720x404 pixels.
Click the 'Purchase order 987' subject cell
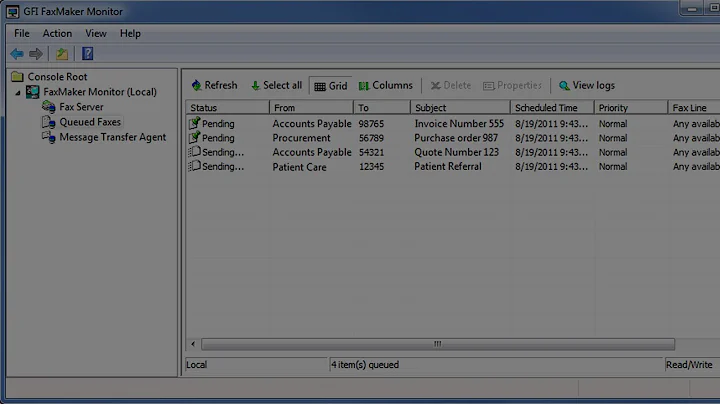coord(456,138)
